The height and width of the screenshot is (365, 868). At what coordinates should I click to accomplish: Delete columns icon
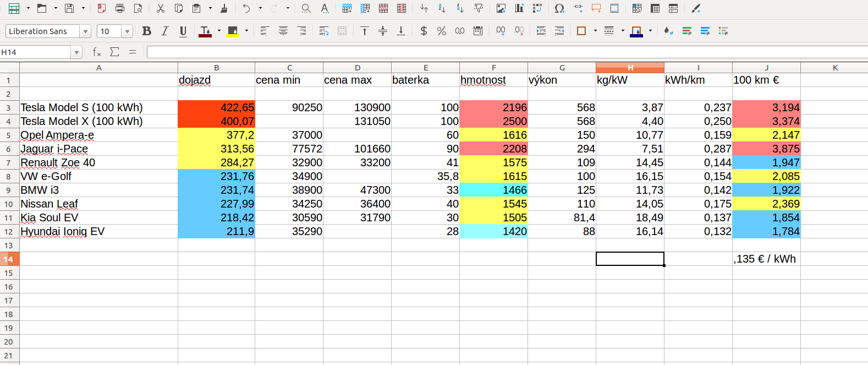pyautogui.click(x=402, y=8)
